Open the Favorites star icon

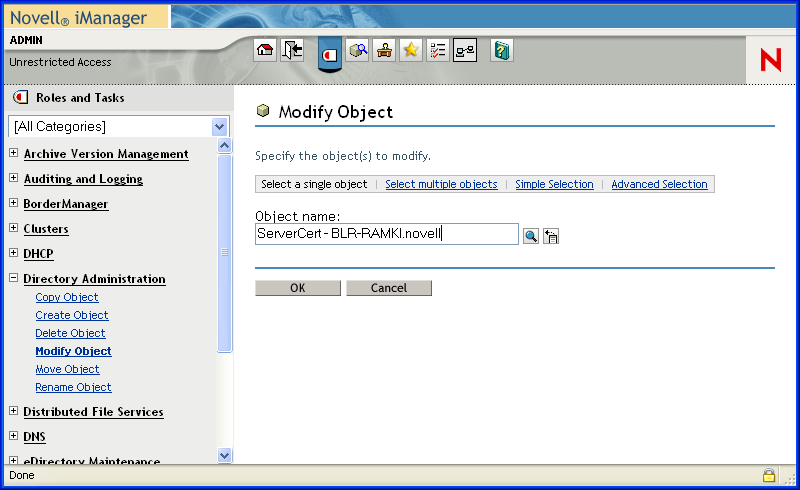pos(411,50)
